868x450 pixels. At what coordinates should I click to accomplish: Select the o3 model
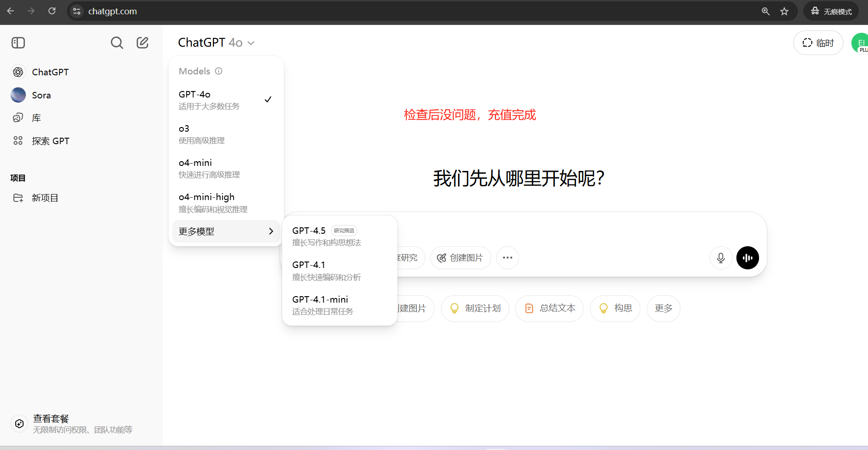tap(226, 134)
